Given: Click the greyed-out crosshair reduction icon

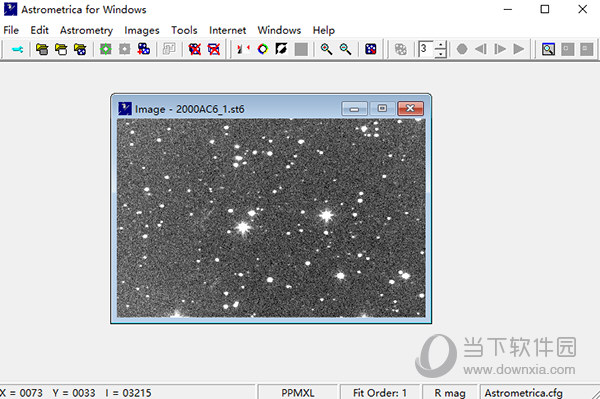Looking at the screenshot, I should (x=125, y=49).
